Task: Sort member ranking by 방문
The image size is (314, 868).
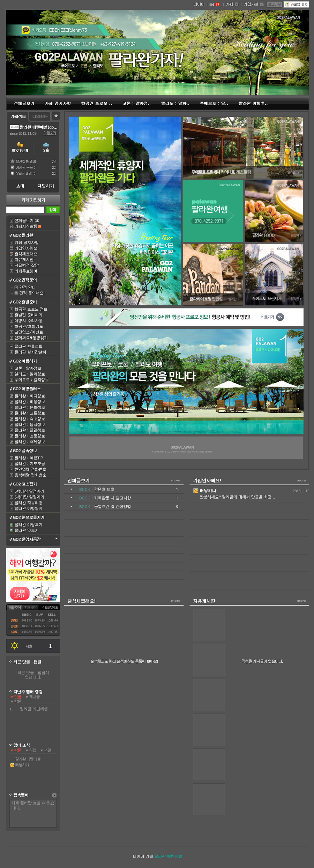Action: click(x=16, y=701)
